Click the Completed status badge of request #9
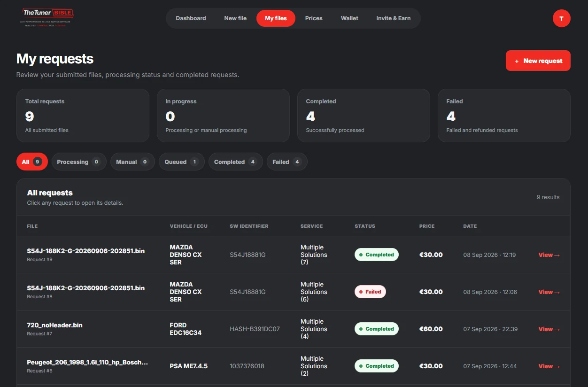588x387 pixels. coord(377,255)
